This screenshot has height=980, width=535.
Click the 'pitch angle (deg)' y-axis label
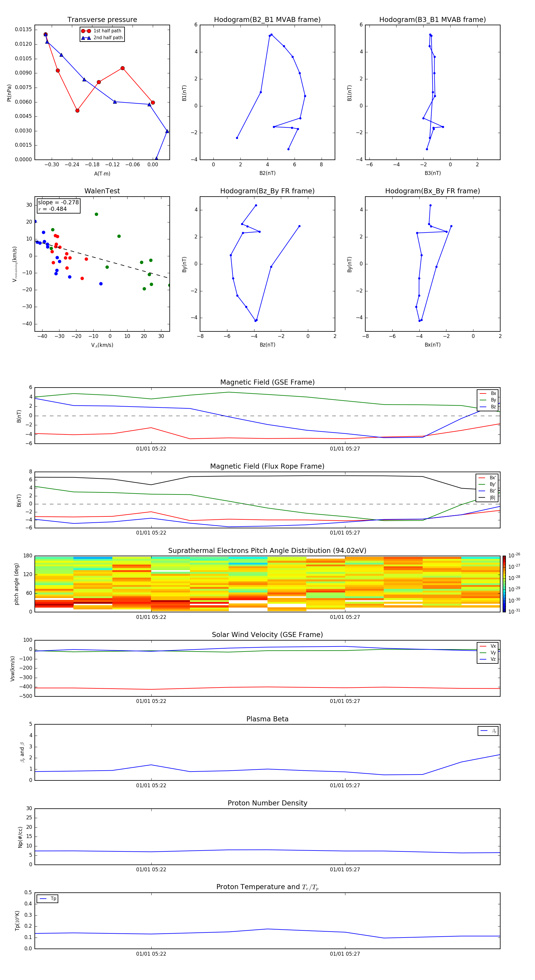[x=16, y=584]
